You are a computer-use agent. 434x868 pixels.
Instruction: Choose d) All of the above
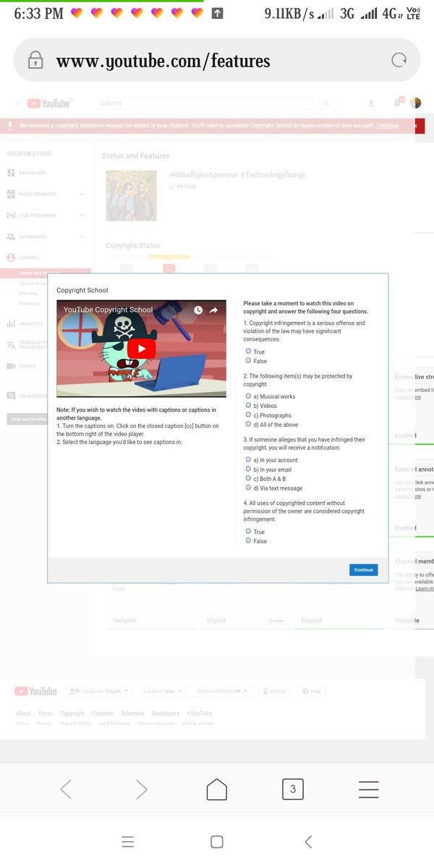tap(248, 424)
